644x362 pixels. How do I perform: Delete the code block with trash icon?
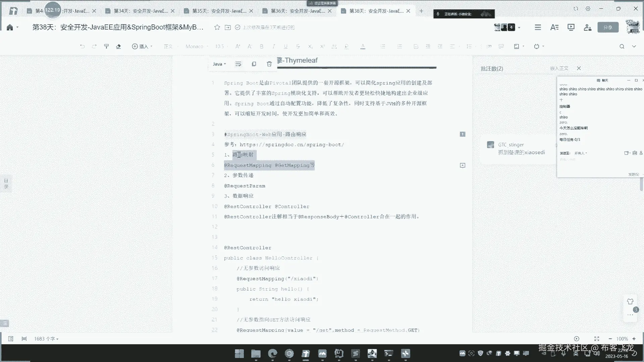point(269,64)
